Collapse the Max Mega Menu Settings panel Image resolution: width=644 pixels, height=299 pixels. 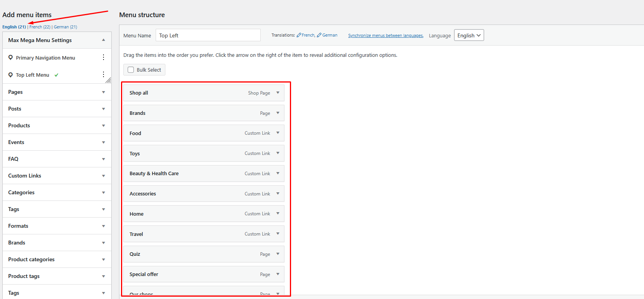point(104,40)
